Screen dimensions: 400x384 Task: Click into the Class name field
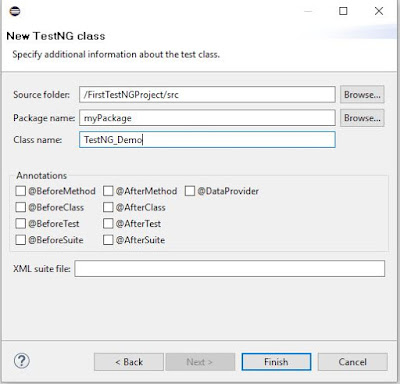click(207, 140)
